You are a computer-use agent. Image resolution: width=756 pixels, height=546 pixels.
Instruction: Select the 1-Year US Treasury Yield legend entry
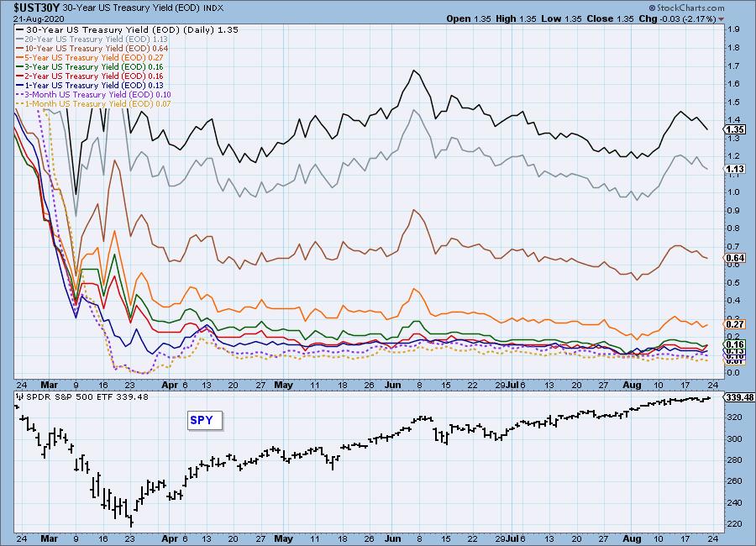coord(90,85)
